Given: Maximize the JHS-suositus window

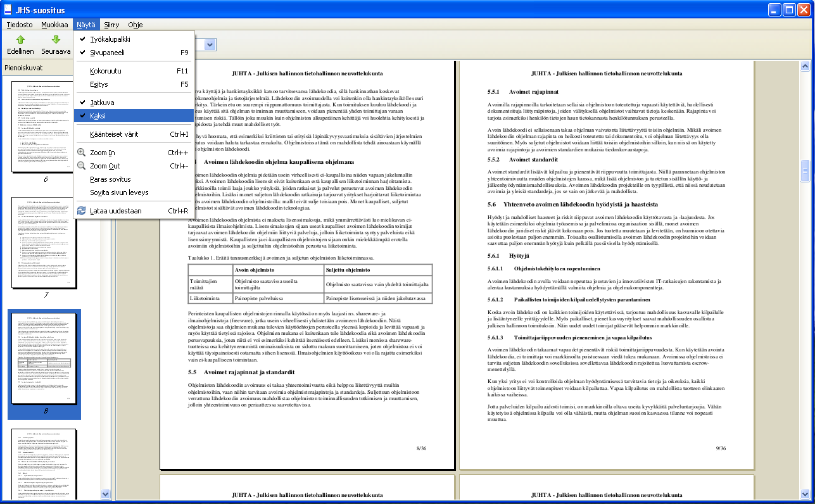Looking at the screenshot, I should 789,9.
